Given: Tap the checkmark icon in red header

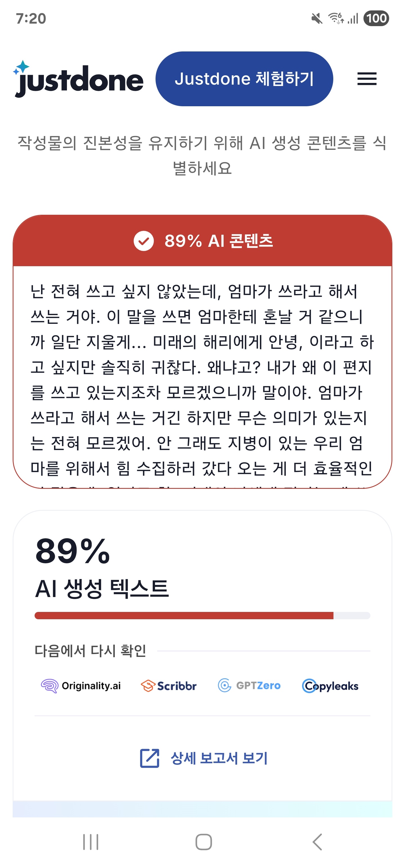Looking at the screenshot, I should [x=144, y=241].
